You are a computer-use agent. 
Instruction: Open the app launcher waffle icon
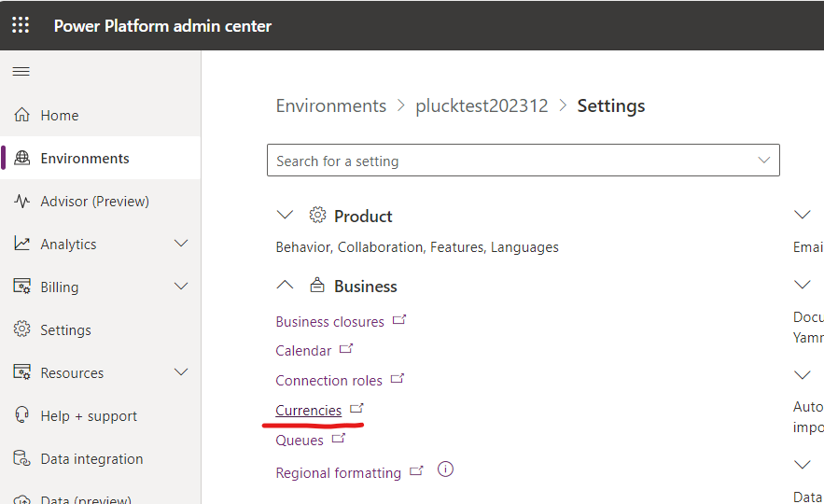click(x=21, y=25)
